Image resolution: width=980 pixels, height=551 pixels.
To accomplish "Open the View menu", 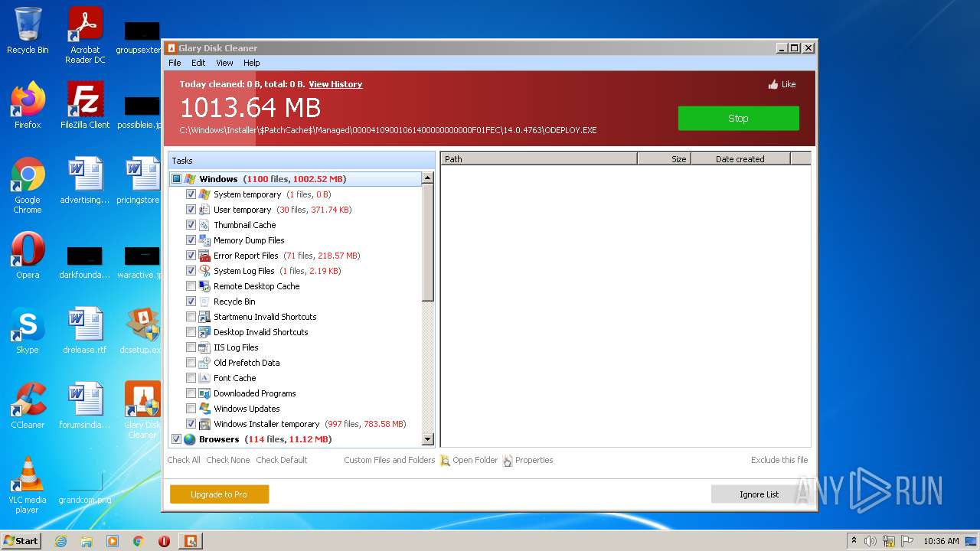I will click(224, 63).
